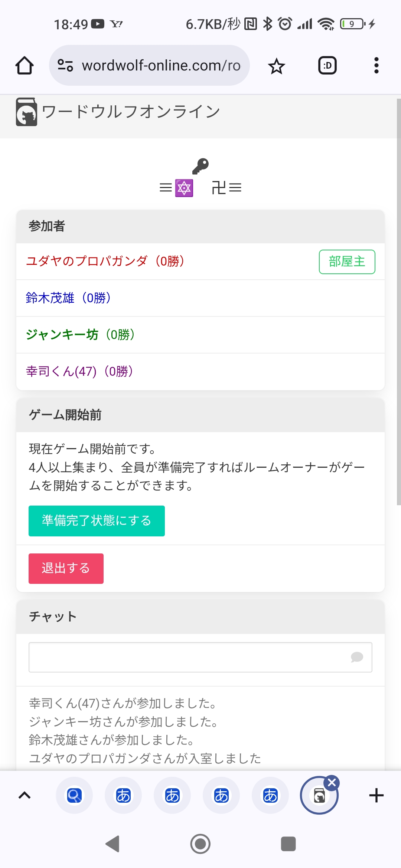Expand the tab strip with the up chevron
Image resolution: width=401 pixels, height=868 pixels.
[x=25, y=795]
